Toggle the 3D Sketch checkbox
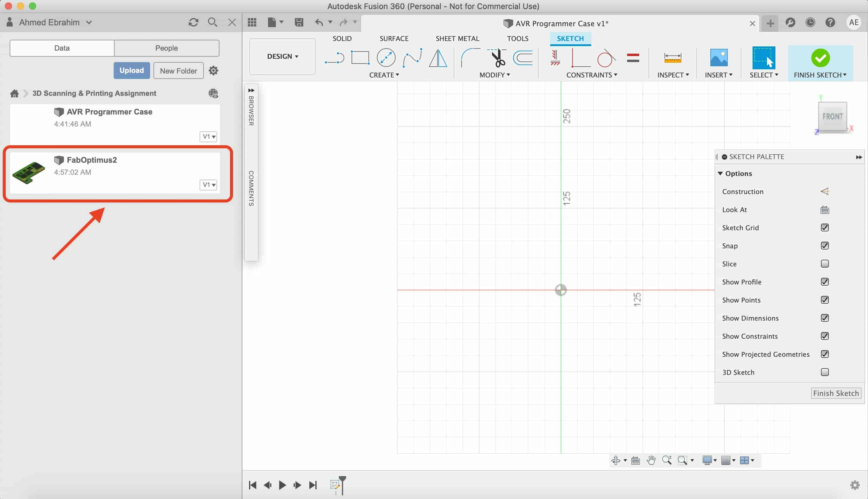Viewport: 868px width, 499px height. click(x=825, y=372)
